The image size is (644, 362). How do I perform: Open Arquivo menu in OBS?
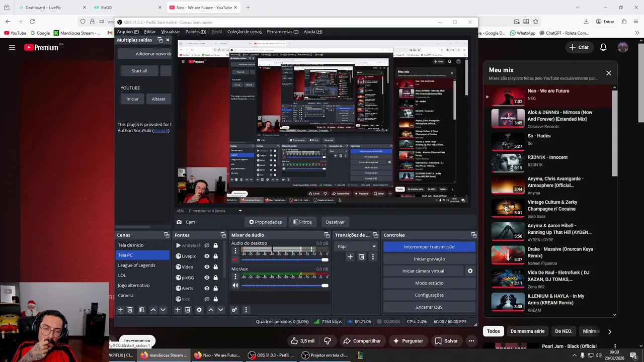point(128,32)
